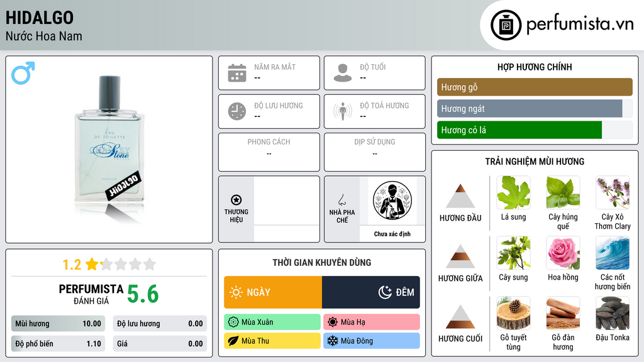Click the 1.2 rating number
Screen dimensions: 644x362
point(72,265)
